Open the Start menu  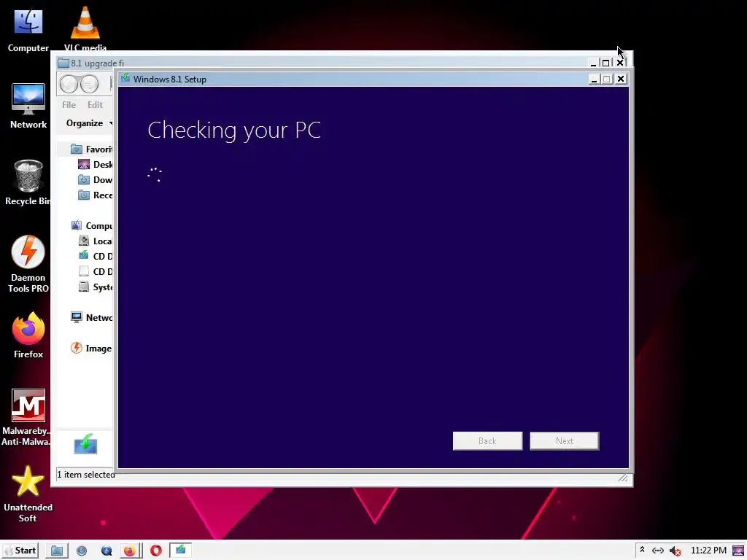click(x=20, y=551)
